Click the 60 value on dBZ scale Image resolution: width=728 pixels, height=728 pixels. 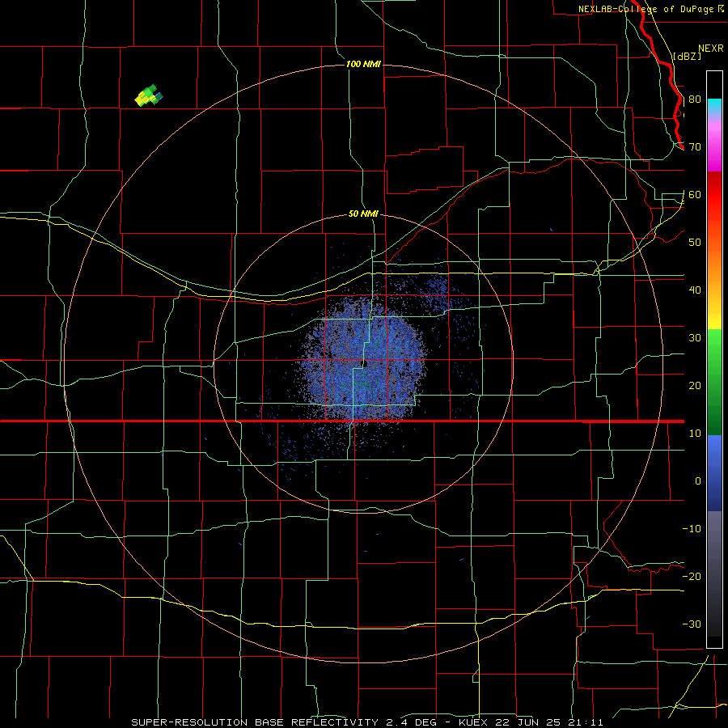tap(695, 195)
